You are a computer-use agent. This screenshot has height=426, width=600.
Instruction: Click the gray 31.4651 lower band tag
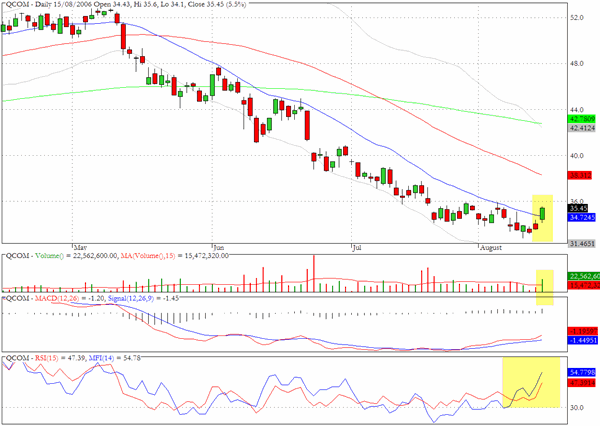(x=582, y=243)
